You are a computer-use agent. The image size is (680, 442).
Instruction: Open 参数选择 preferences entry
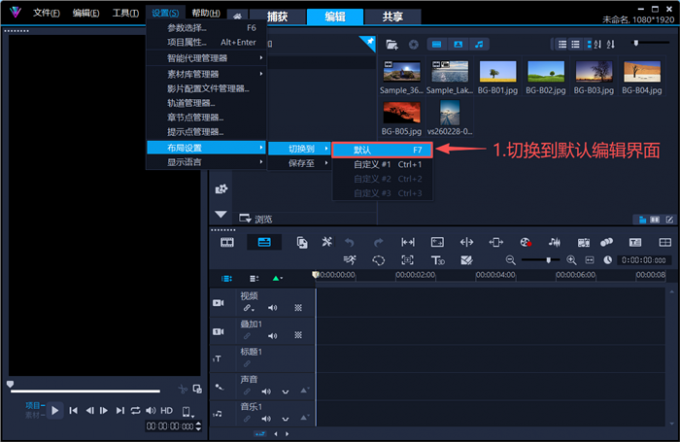click(x=206, y=28)
